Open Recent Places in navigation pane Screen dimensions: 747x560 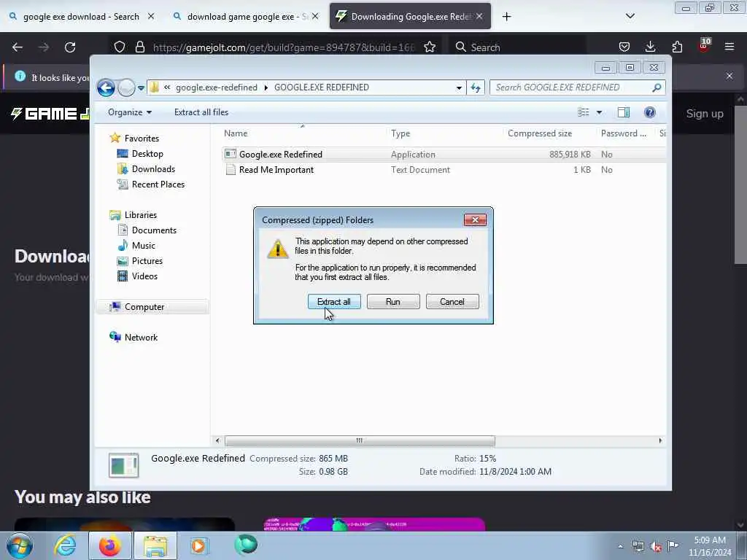[x=158, y=184]
